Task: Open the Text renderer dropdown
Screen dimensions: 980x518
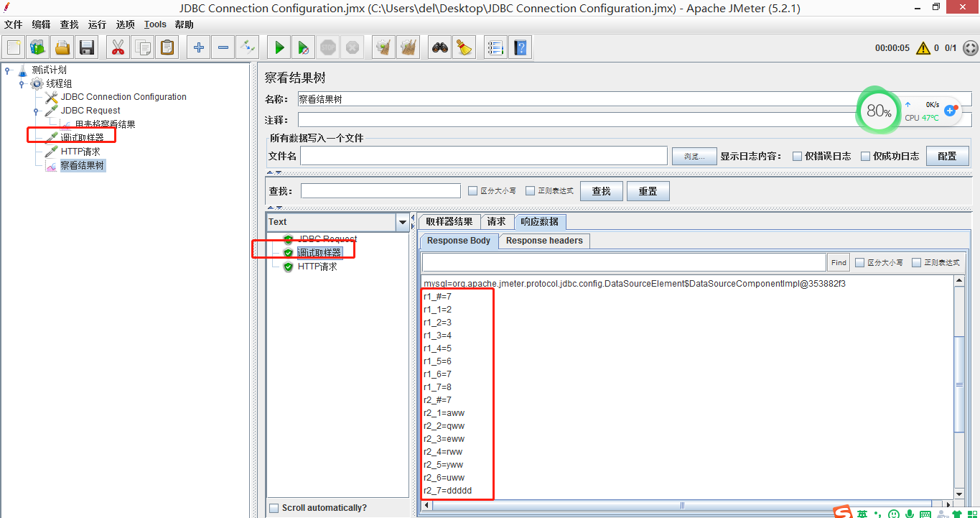Action: 402,223
